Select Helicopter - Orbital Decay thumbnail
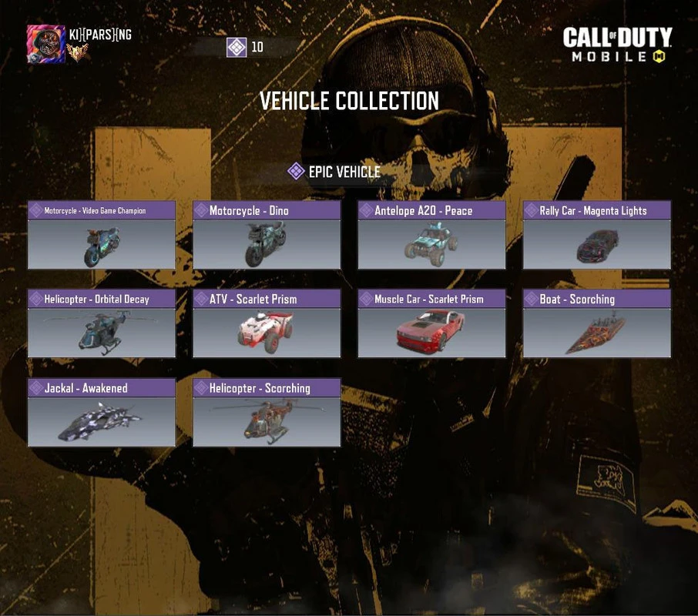Image resolution: width=698 pixels, height=616 pixels. click(102, 333)
